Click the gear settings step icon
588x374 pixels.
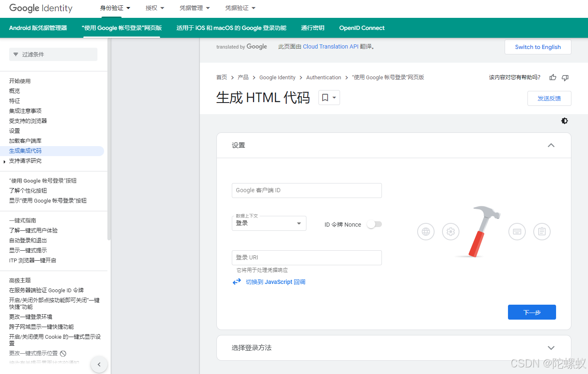pos(451,232)
